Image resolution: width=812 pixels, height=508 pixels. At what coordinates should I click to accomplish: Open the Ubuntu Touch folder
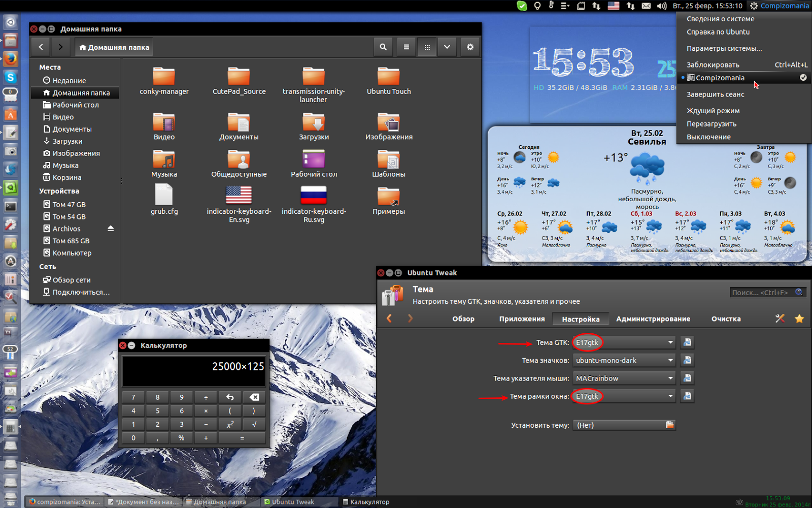[x=389, y=81]
